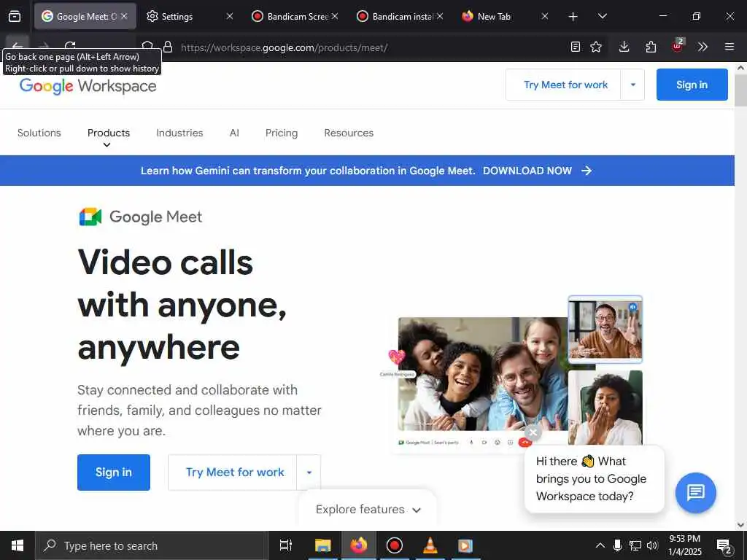Show more tools overflow chevrons

tap(703, 47)
